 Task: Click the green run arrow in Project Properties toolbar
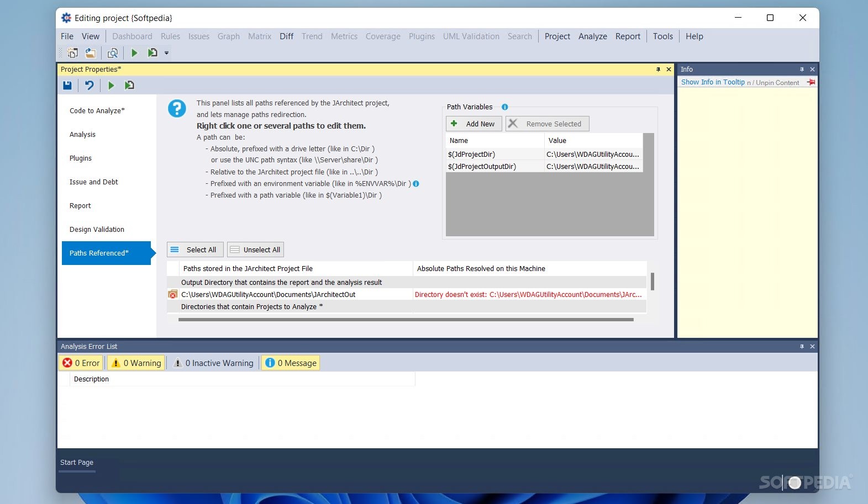point(111,86)
